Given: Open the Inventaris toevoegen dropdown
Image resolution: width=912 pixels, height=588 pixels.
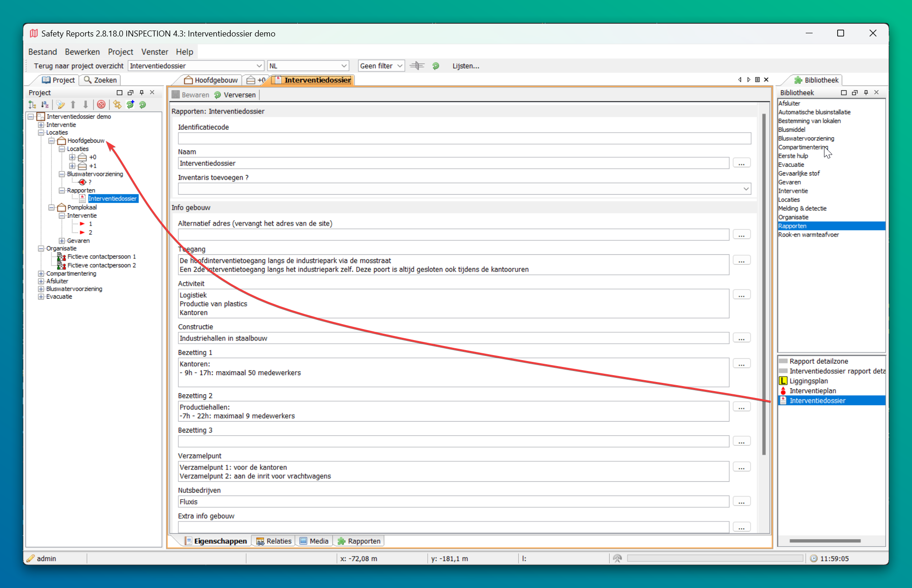Looking at the screenshot, I should pyautogui.click(x=746, y=189).
